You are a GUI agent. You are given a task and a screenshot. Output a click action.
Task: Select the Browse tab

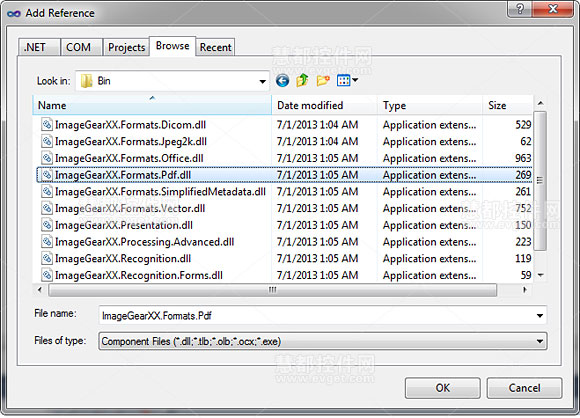(172, 46)
